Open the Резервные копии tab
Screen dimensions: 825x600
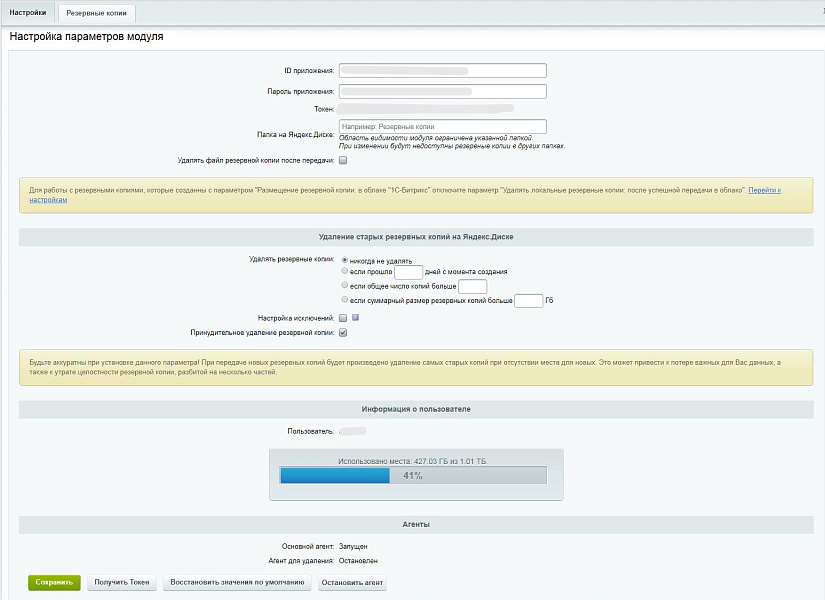click(97, 13)
